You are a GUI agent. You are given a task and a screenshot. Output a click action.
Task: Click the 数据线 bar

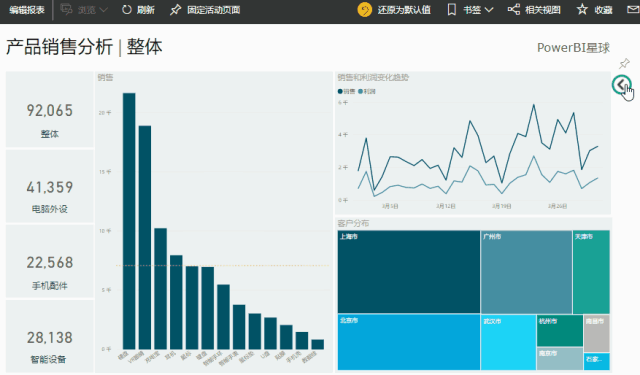(x=318, y=344)
